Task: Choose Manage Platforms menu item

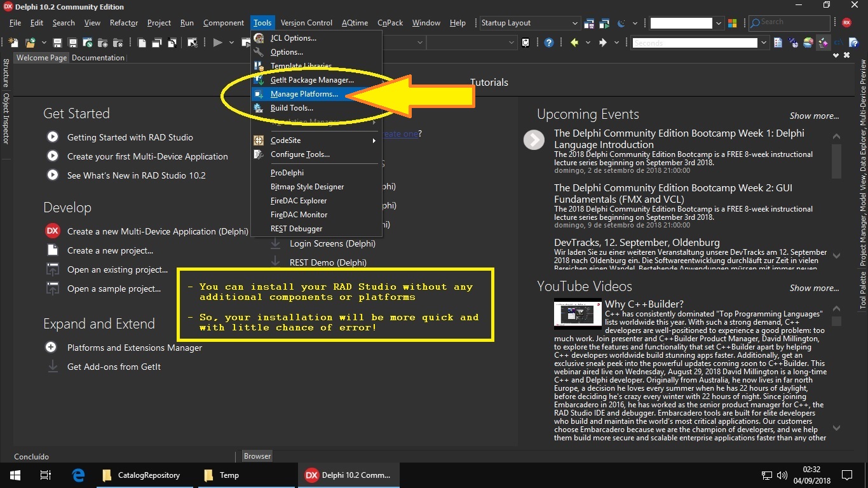Action: (x=316, y=94)
